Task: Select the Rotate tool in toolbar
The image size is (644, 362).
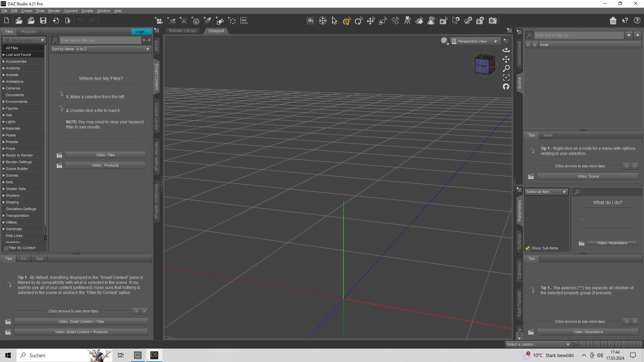Action: 359,21
